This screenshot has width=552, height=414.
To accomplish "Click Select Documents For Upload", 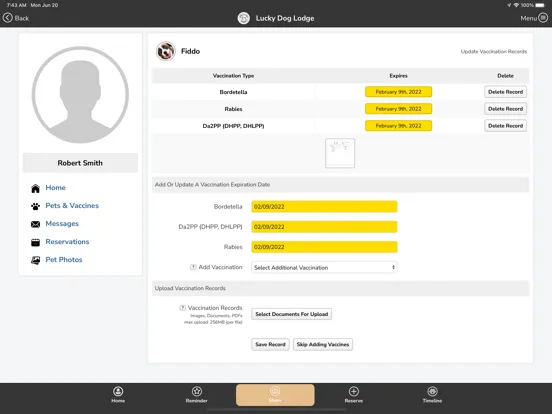I will [x=291, y=314].
